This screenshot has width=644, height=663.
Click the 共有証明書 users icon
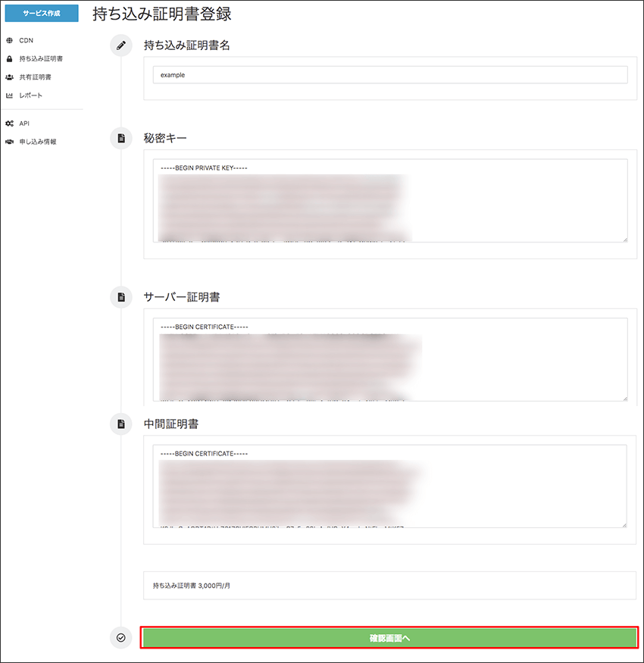click(x=8, y=77)
